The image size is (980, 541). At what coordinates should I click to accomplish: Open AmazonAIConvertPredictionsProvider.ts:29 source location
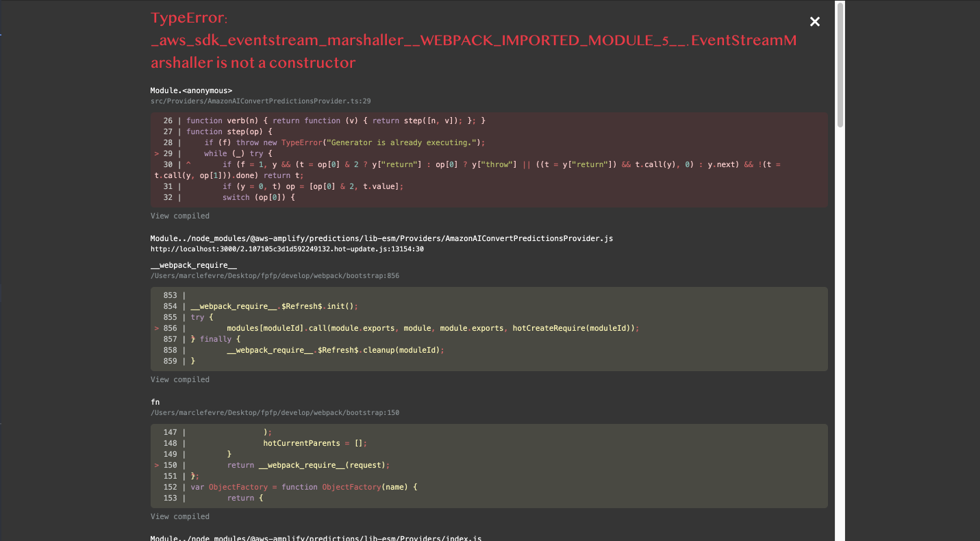pyautogui.click(x=260, y=101)
